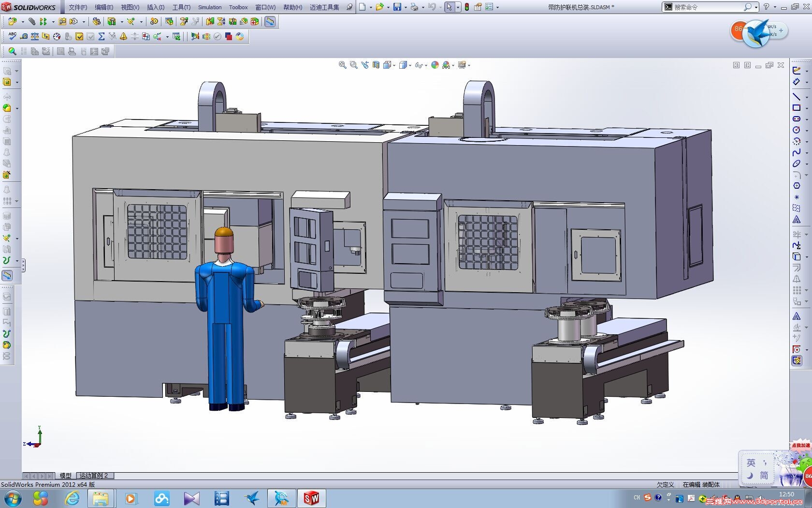812x508 pixels.
Task: Click the 搜索命令 search field
Action: tap(709, 7)
